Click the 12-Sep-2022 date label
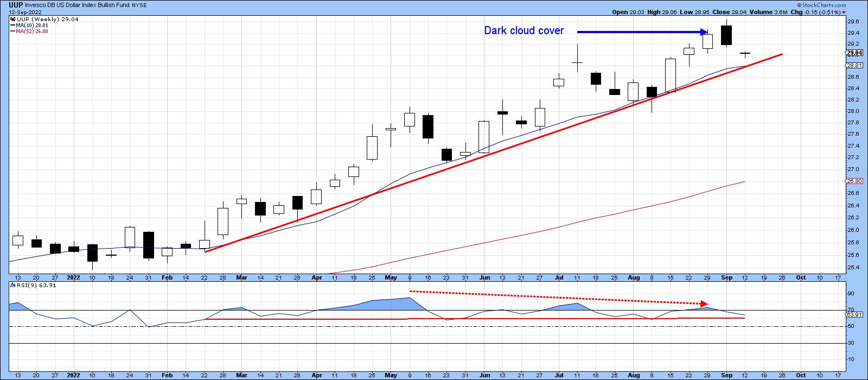 [x=25, y=11]
